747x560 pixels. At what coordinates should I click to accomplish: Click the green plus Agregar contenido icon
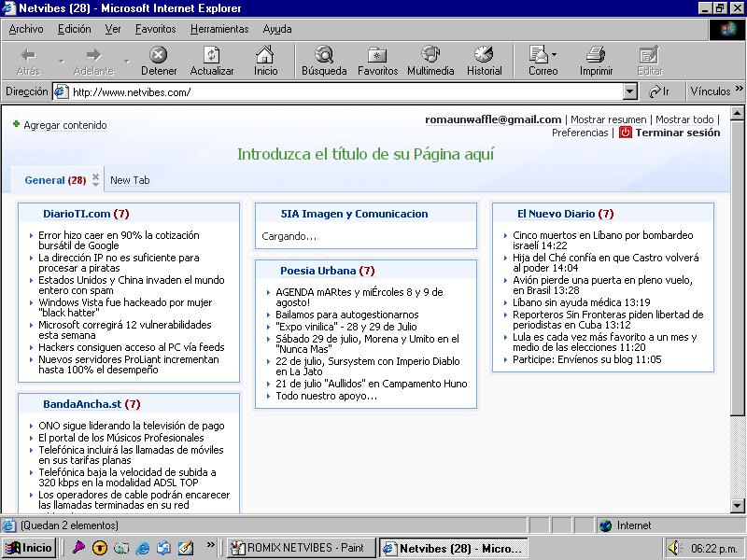tap(16, 124)
